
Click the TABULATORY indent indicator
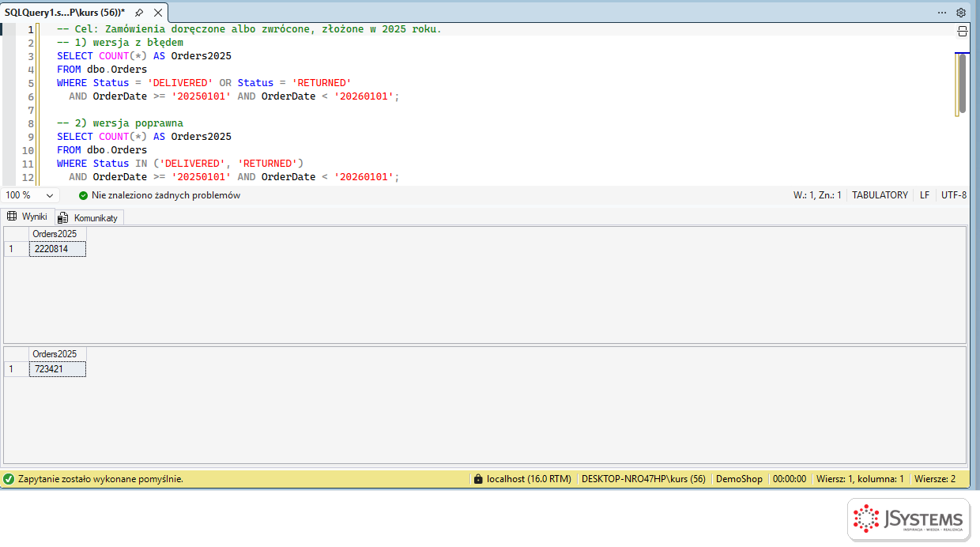pyautogui.click(x=880, y=195)
